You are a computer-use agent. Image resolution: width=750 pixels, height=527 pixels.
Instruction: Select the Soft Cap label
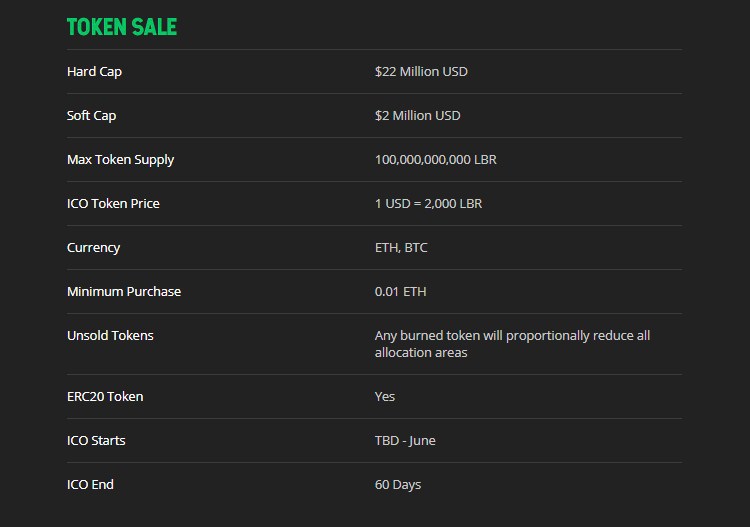(91, 116)
